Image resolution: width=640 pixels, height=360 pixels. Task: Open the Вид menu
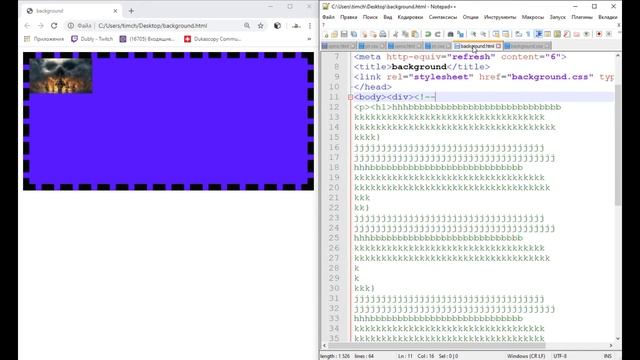[388, 17]
